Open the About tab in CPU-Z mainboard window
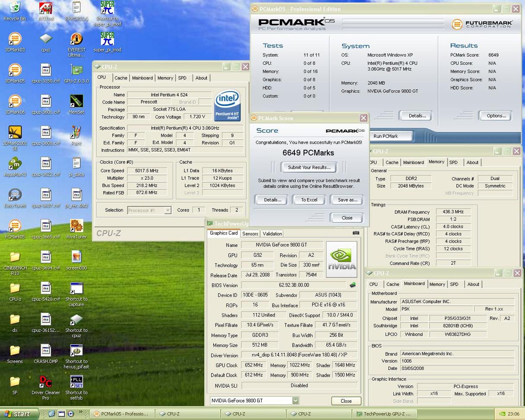 point(473,284)
